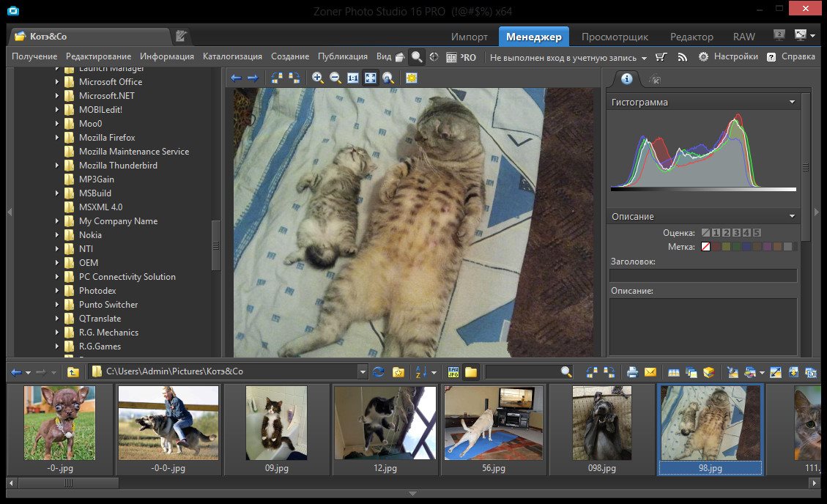This screenshot has width=827, height=504.
Task: Click the zoom out magnifier icon
Action: tap(335, 78)
